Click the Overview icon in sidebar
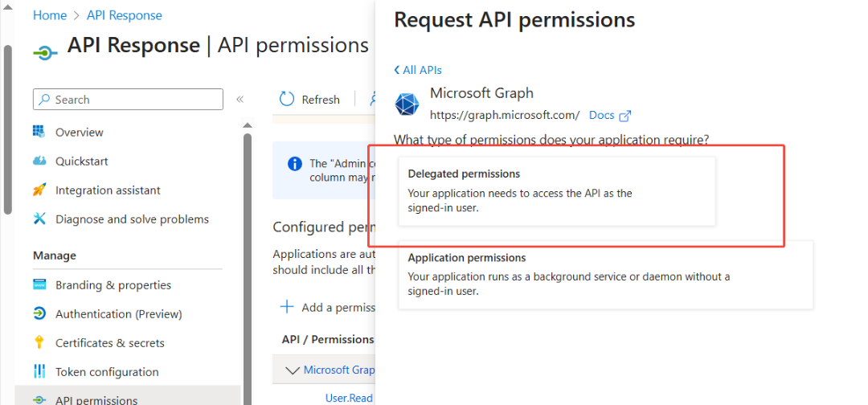868x405 pixels. [39, 132]
